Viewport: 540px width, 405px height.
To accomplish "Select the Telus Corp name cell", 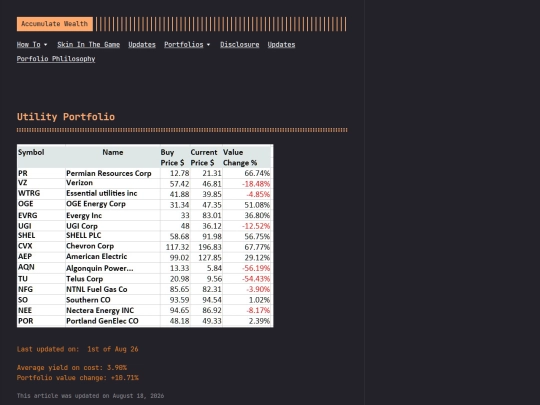I will (x=84, y=279).
